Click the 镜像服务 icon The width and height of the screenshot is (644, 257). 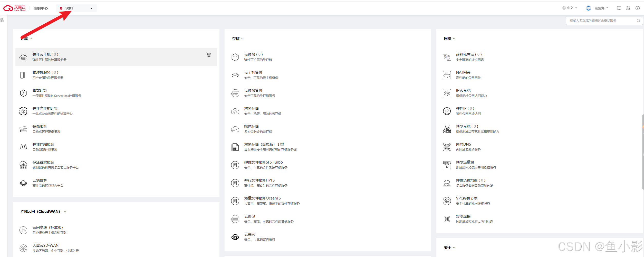click(23, 129)
